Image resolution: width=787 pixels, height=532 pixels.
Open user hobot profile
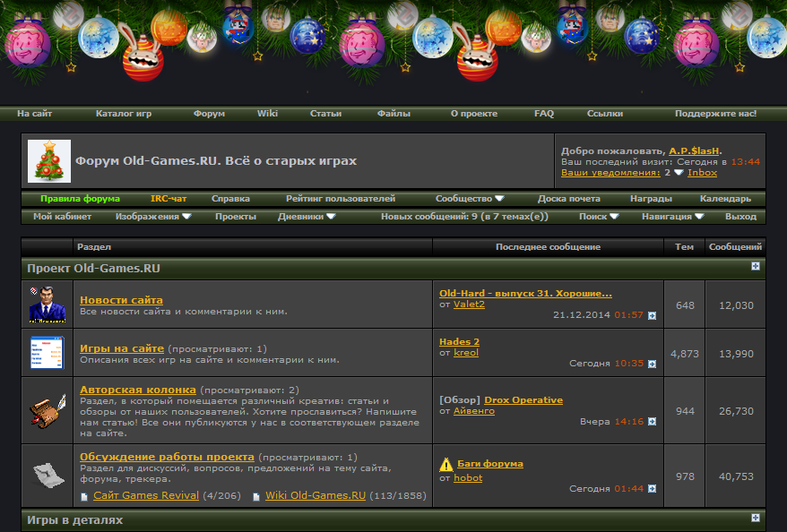pyautogui.click(x=468, y=478)
